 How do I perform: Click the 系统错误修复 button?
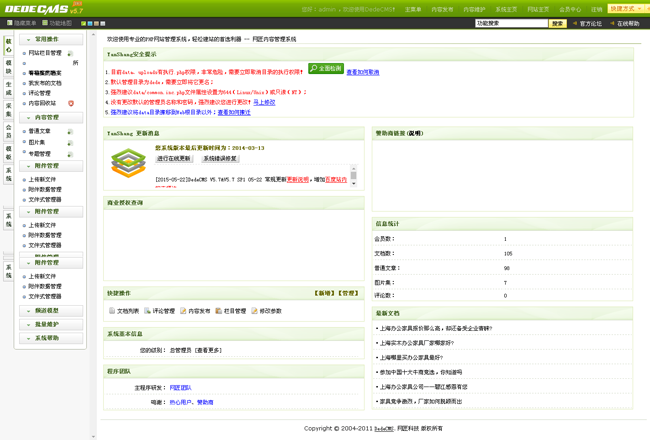pyautogui.click(x=220, y=158)
